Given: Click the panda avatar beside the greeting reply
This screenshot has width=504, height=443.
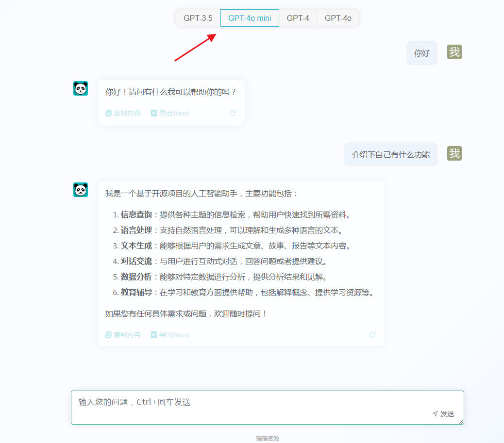Looking at the screenshot, I should click(81, 88).
